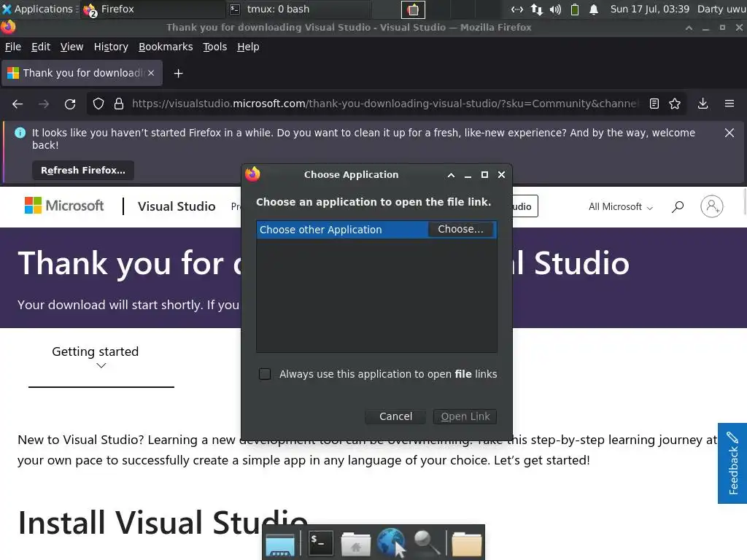Open the application finder magnifier in dock
The width and height of the screenshot is (747, 560).
426,543
